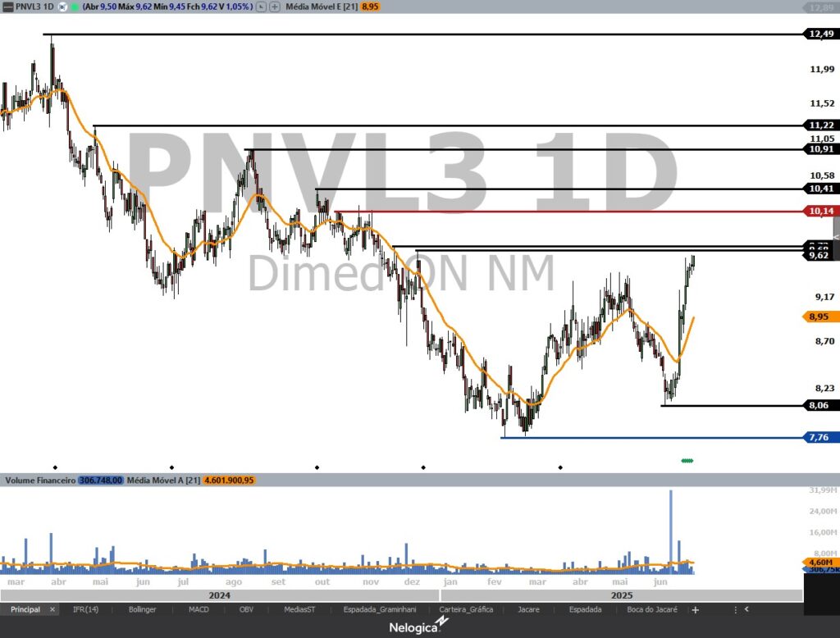Image resolution: width=840 pixels, height=638 pixels.
Task: Close the Principal tab
Action: tap(52, 609)
